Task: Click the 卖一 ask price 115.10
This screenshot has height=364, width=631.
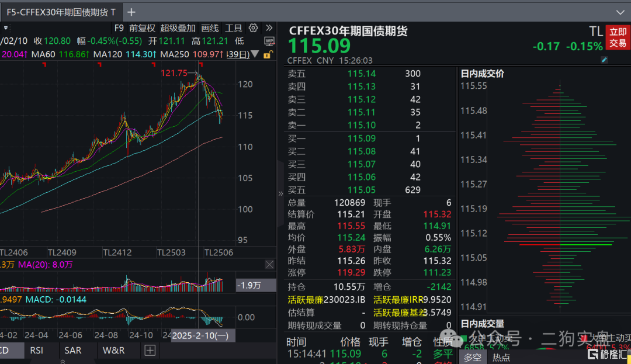Action: pyautogui.click(x=362, y=125)
